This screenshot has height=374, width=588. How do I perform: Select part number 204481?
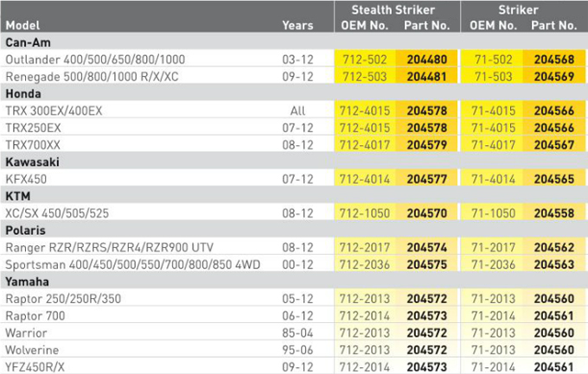pyautogui.click(x=427, y=77)
